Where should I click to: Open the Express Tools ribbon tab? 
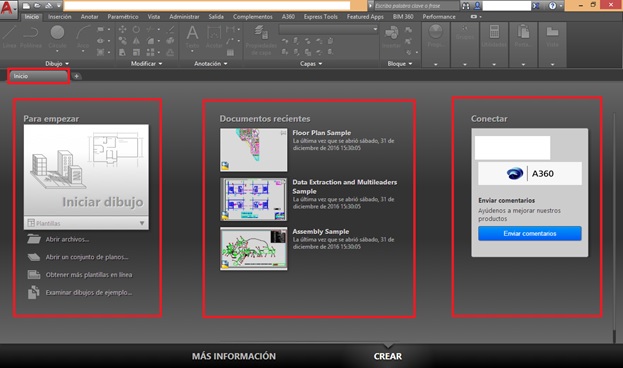coord(321,17)
